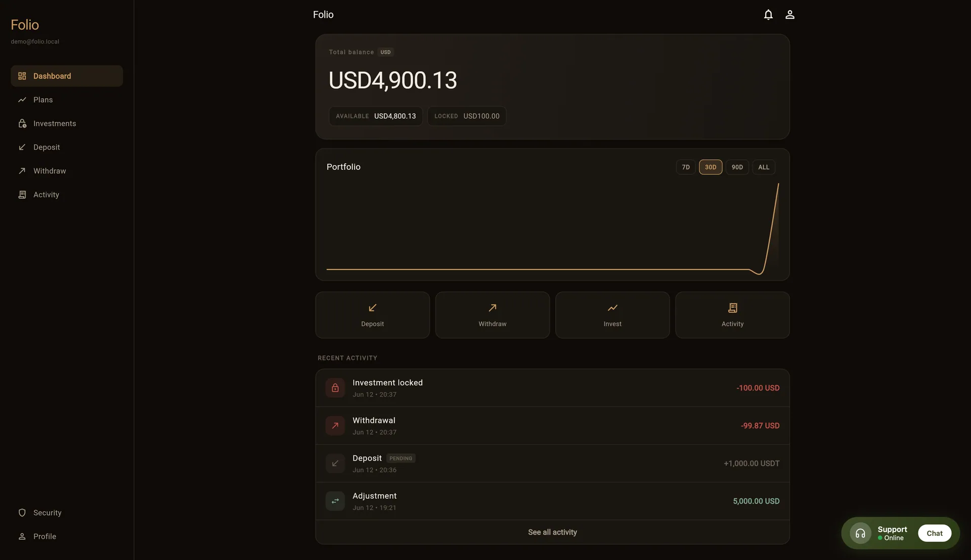The height and width of the screenshot is (560, 971).
Task: Open the Withdraw quick action card
Action: (493, 315)
